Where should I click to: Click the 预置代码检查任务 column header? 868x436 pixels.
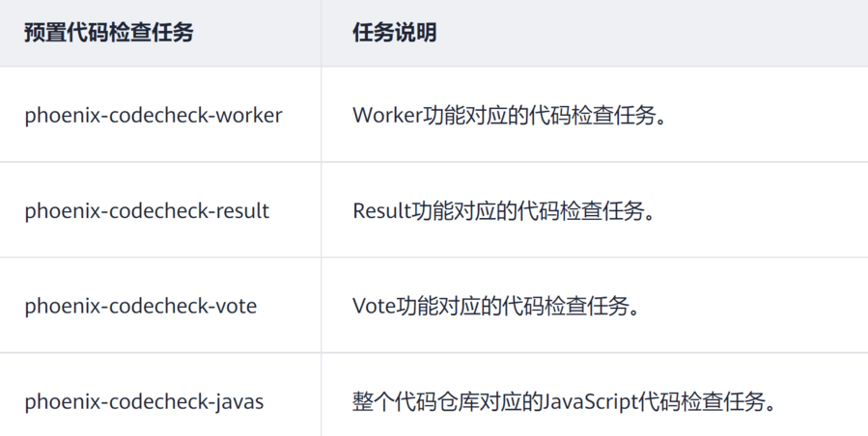108,33
